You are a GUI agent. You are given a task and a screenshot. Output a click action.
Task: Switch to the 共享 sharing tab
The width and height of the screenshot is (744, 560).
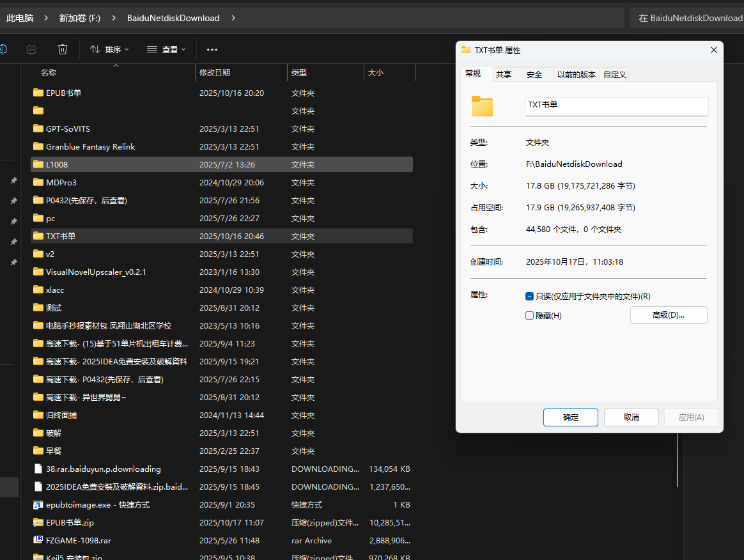click(x=504, y=74)
